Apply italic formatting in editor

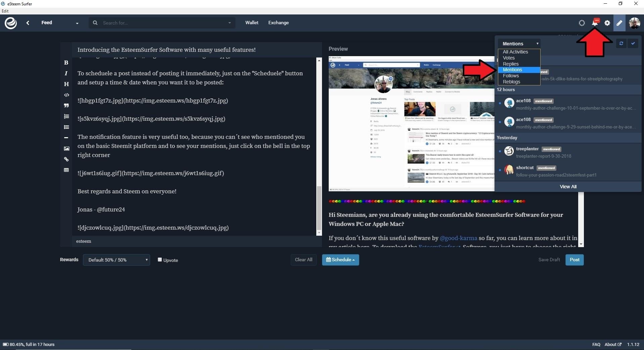(x=66, y=73)
